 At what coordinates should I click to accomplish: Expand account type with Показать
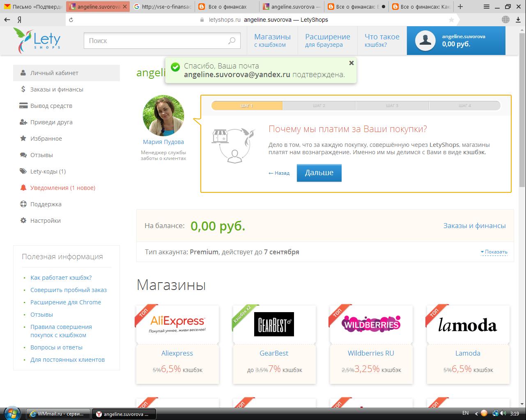point(494,252)
